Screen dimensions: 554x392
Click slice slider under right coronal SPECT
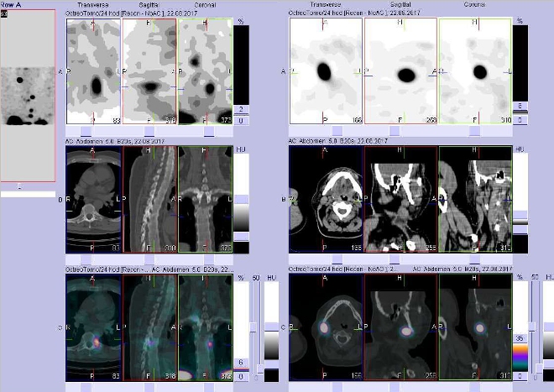click(473, 131)
